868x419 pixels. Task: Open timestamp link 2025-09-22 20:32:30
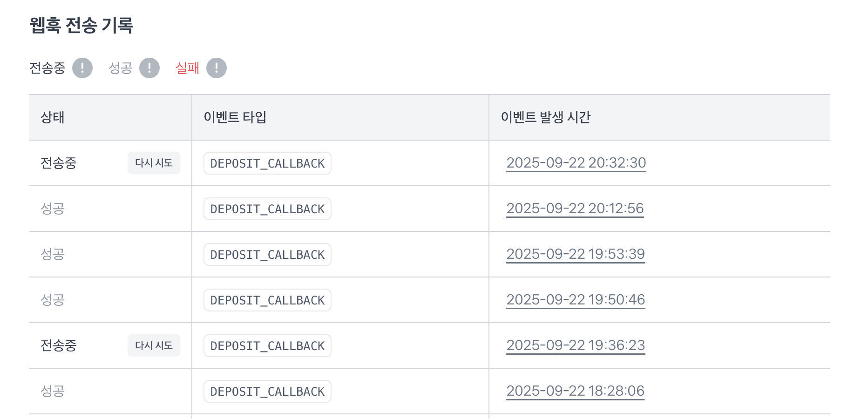[576, 163]
